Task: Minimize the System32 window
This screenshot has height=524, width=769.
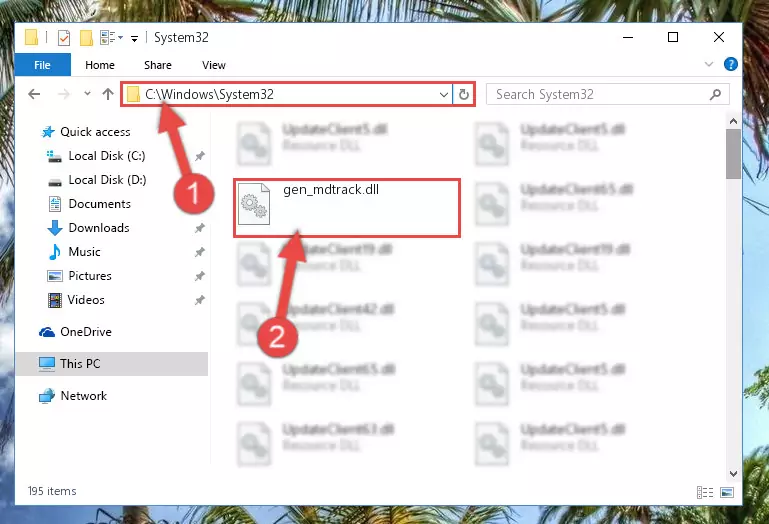Action: pos(628,37)
